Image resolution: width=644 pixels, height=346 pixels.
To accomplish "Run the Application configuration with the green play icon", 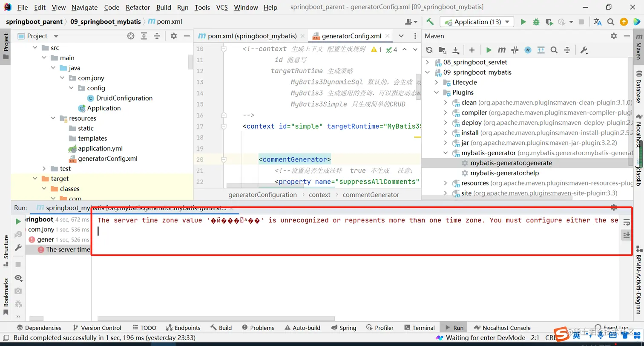I will 523,22.
